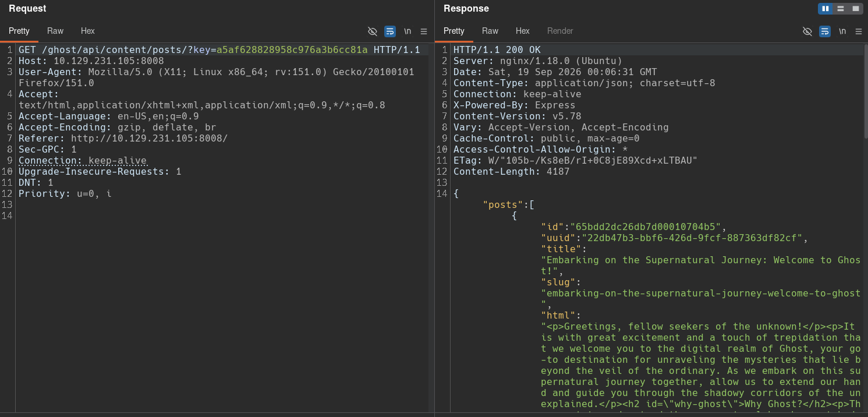Click the Host header line in the request
This screenshot has height=417, width=868.
[x=91, y=61]
